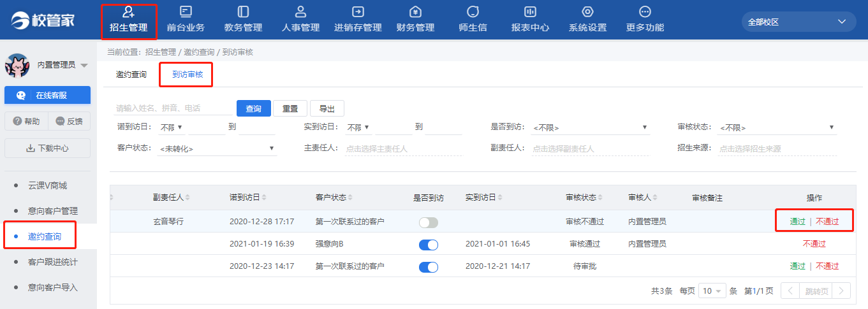This screenshot has width=868, height=309.
Task: Click the 诺到访日 start date field
Action: click(x=207, y=127)
